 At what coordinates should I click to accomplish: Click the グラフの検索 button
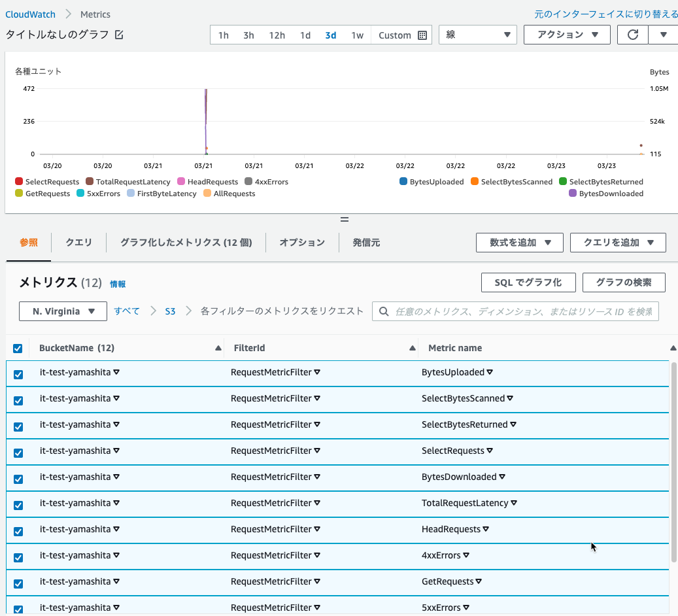[624, 282]
